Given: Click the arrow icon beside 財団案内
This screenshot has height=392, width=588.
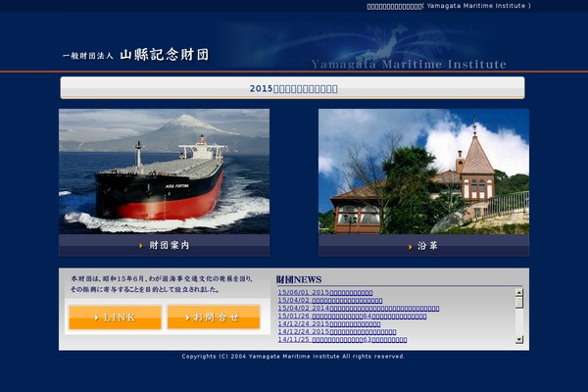Looking at the screenshot, I should point(141,246).
